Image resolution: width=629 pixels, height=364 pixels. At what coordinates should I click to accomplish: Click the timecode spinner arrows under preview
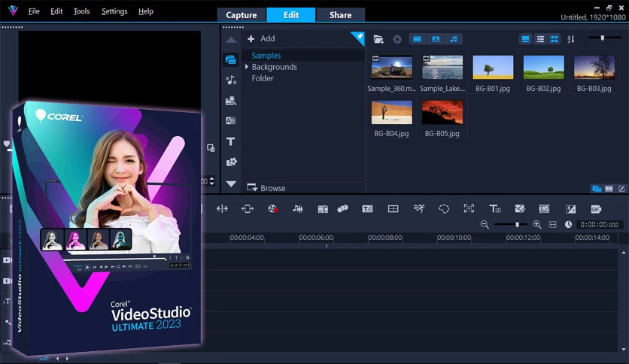point(212,180)
